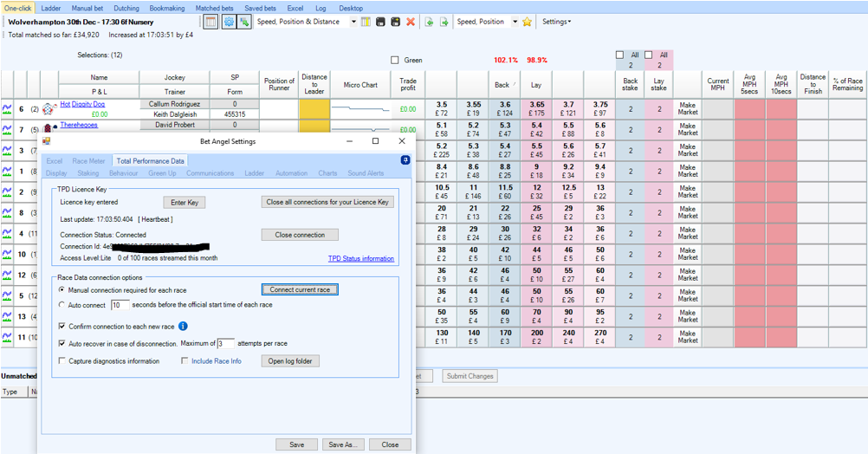Screen dimensions: 868x454
Task: Click the maximum attempts per race field
Action: [225, 344]
